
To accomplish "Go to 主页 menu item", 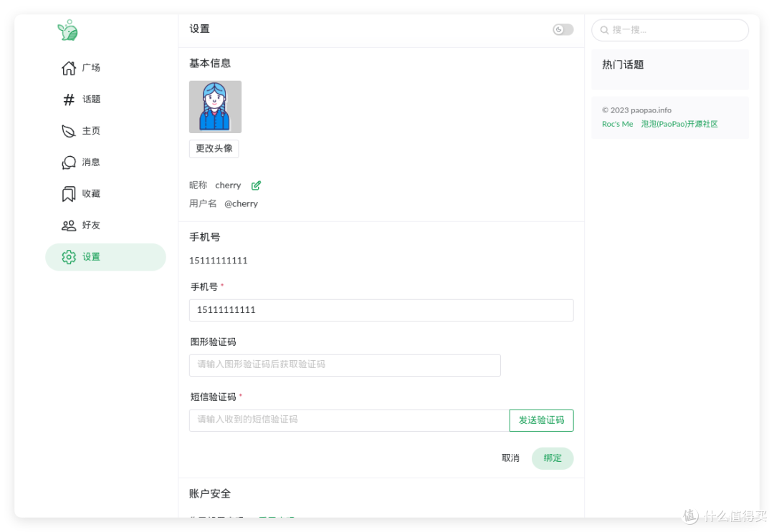I will 105,131.
